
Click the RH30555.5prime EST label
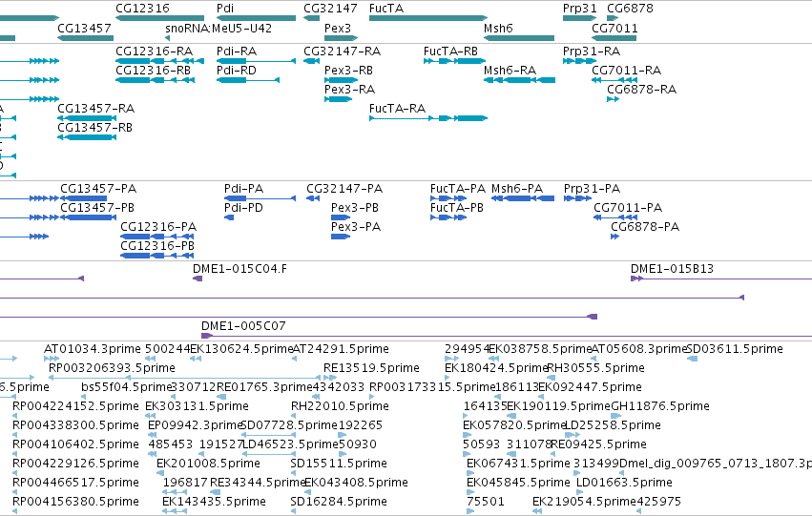point(596,368)
